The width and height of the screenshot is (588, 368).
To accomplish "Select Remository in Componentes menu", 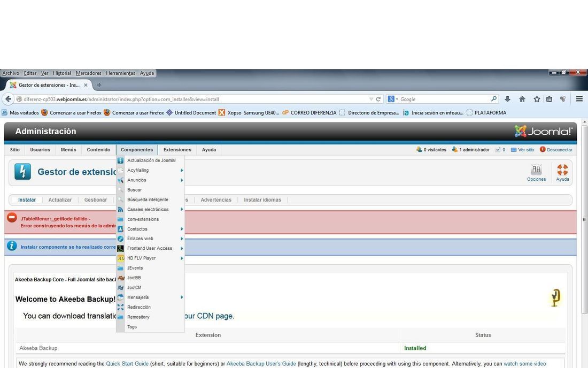I will 138,317.
